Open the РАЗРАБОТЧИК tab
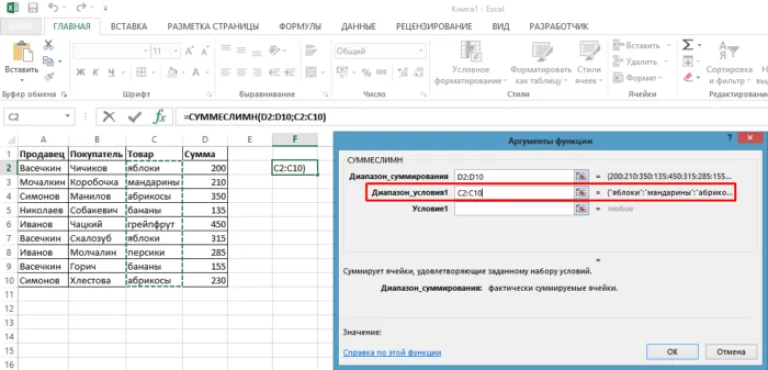This screenshot has height=370, width=768. click(x=559, y=26)
